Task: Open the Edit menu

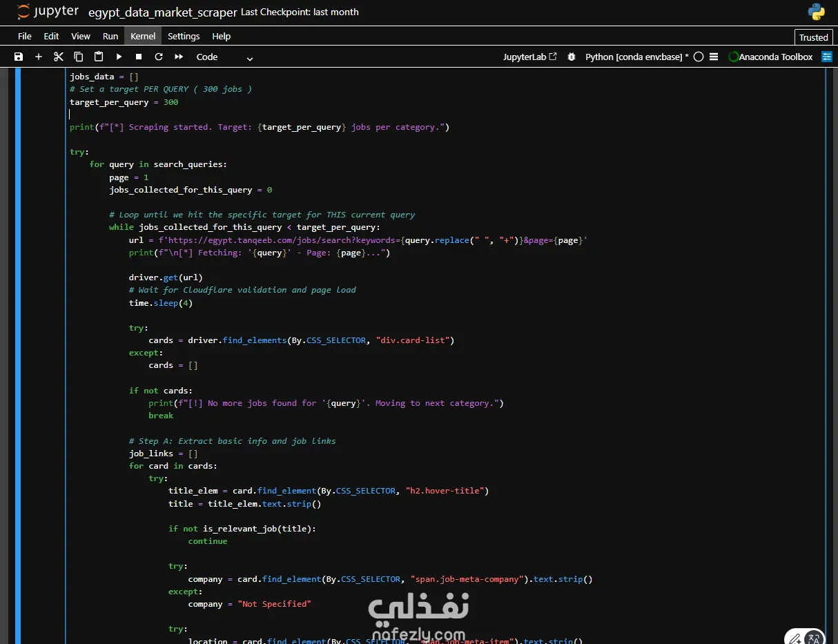Action: [x=51, y=36]
